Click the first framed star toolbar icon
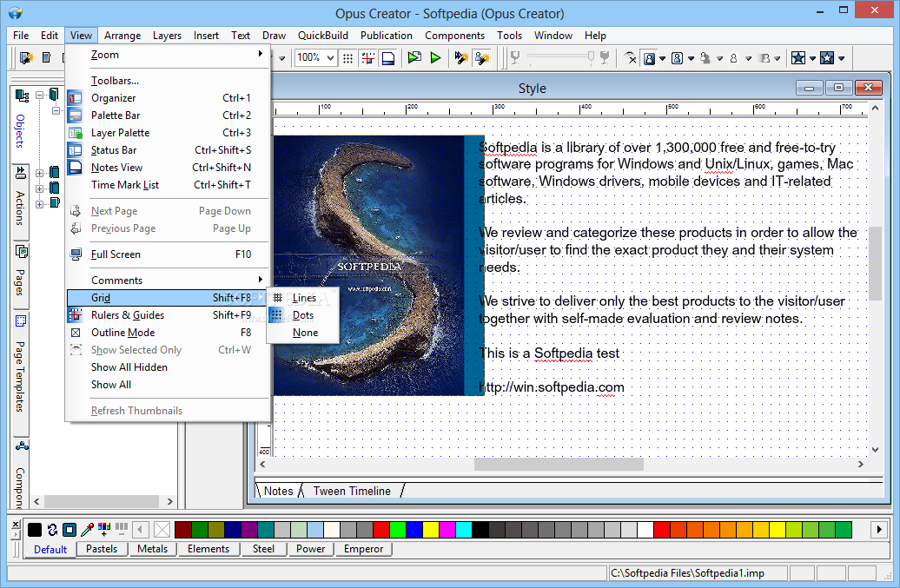The image size is (900, 588). (x=797, y=58)
